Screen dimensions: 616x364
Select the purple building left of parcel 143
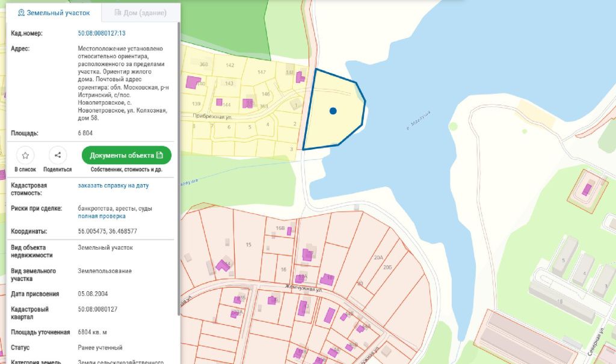coord(194,82)
